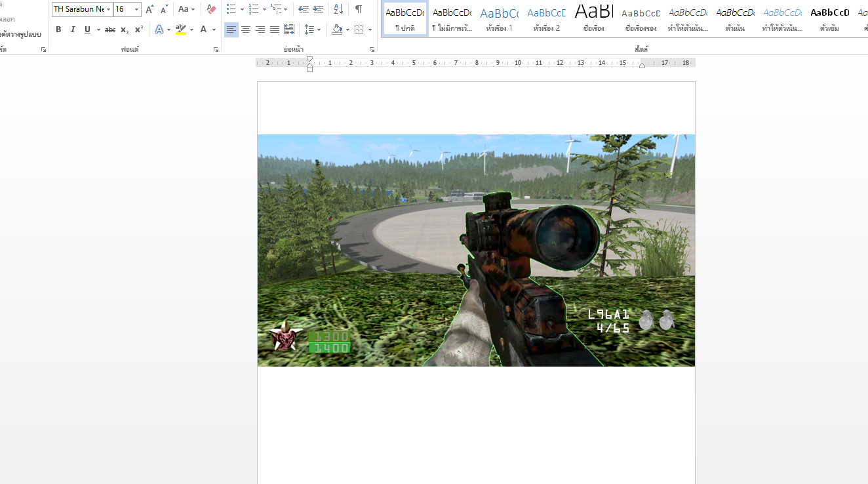The height and width of the screenshot is (484, 868).
Task: Expand borders options arrow
Action: coord(370,30)
